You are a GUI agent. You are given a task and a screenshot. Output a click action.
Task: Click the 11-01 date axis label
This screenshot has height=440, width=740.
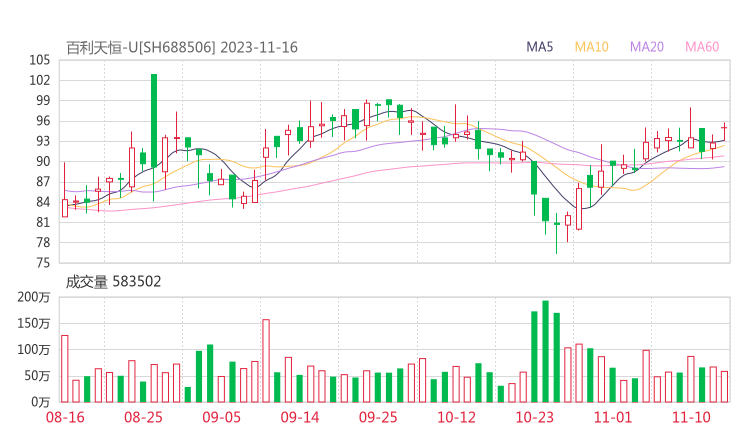coord(613,417)
